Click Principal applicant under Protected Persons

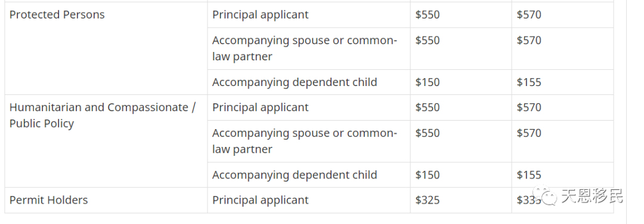(x=261, y=15)
